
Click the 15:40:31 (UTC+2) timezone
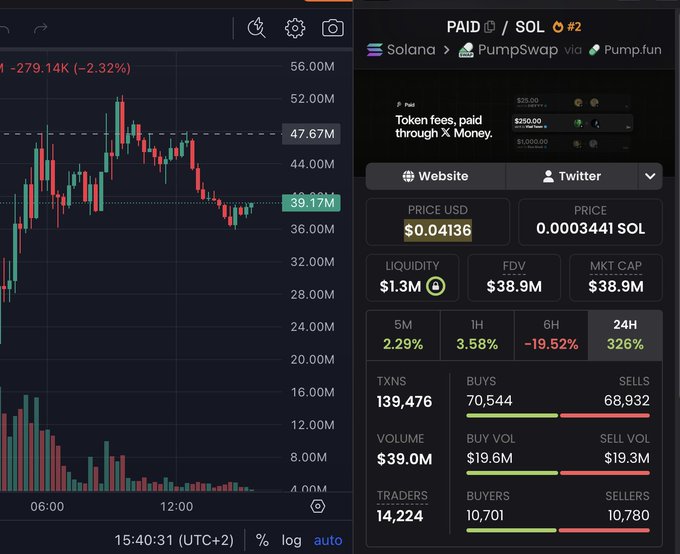pos(174,540)
